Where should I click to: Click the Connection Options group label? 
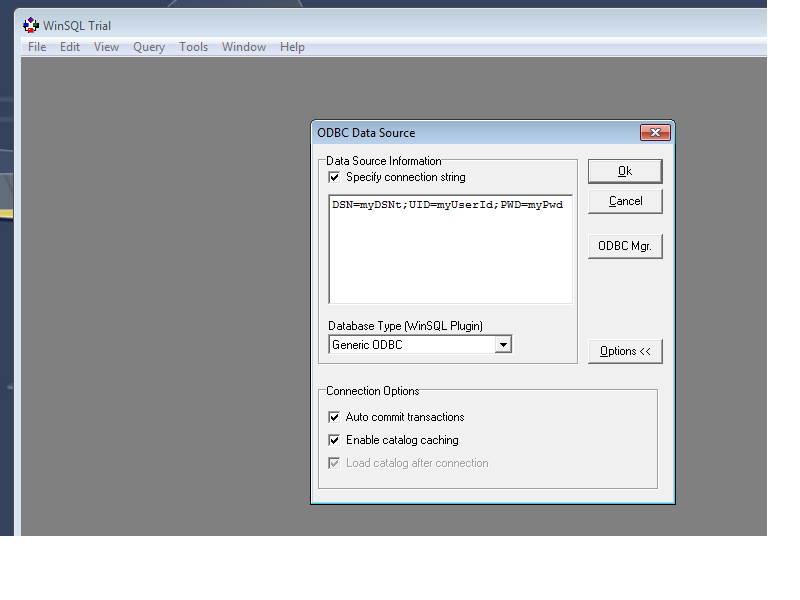[x=372, y=391]
